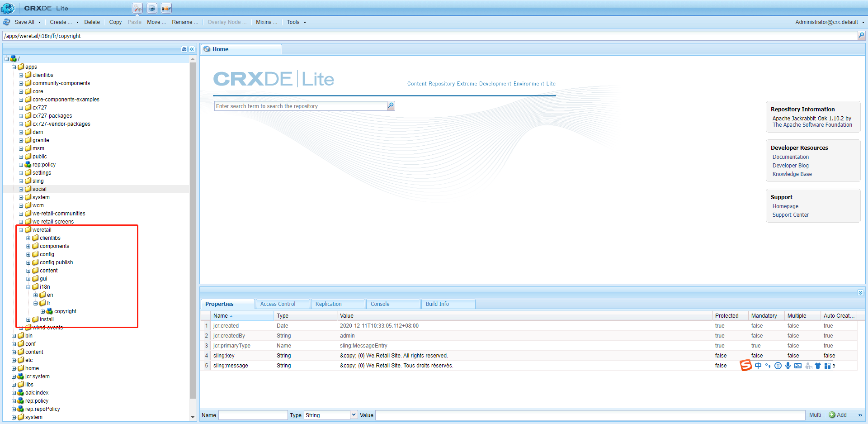868x424 pixels.
Task: Open the Package Manager cube icon
Action: pyautogui.click(x=152, y=8)
